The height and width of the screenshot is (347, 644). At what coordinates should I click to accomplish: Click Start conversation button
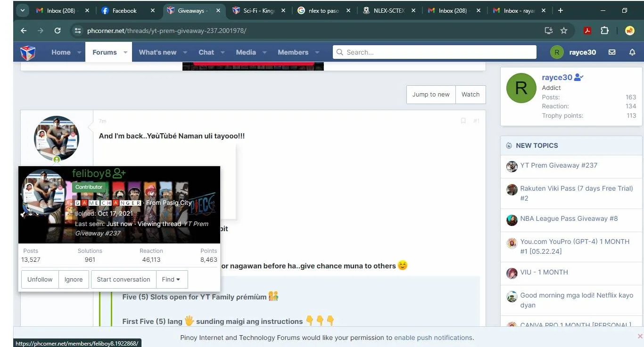coord(124,279)
